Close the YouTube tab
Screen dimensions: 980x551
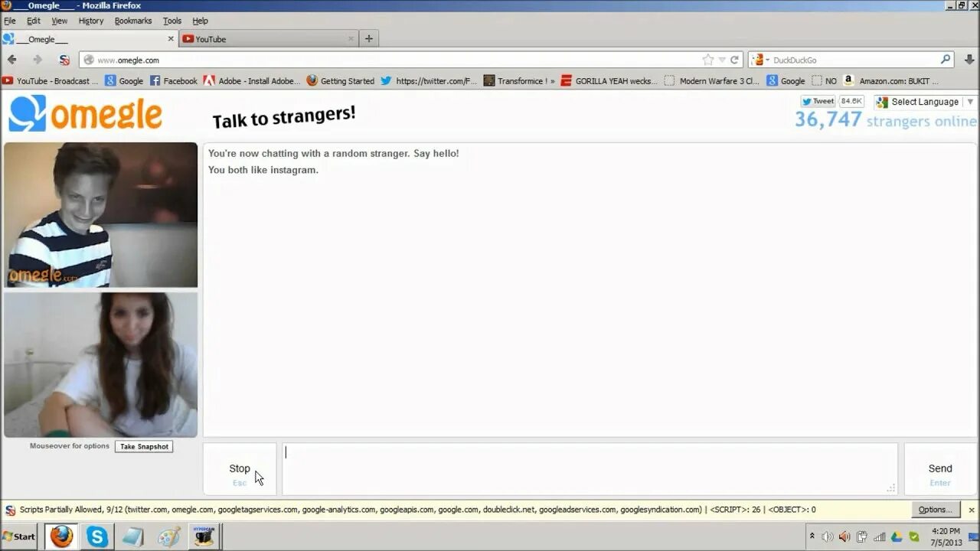coord(351,39)
